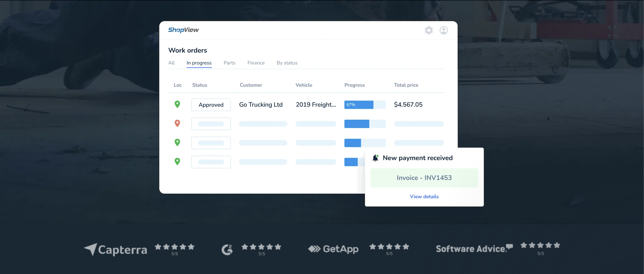Image resolution: width=644 pixels, height=274 pixels.
Task: Click the Software Advice logo
Action: click(474, 249)
